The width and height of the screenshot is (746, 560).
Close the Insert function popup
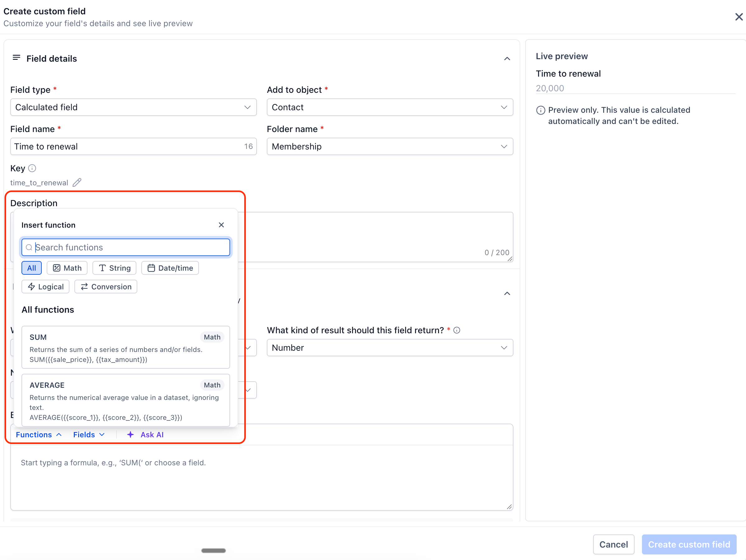[221, 225]
